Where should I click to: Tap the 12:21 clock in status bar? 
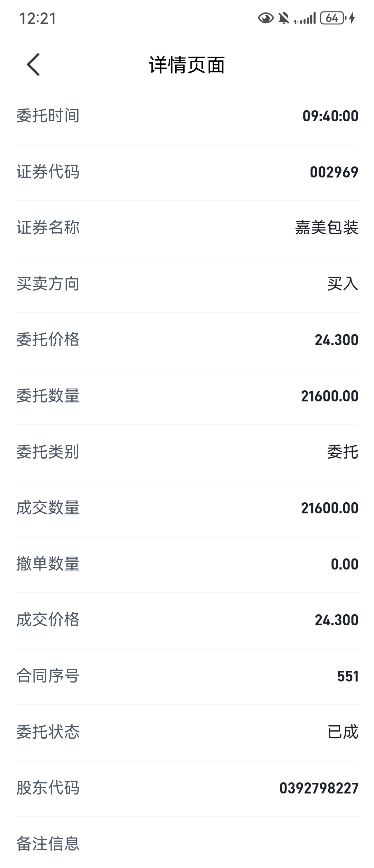(x=37, y=18)
